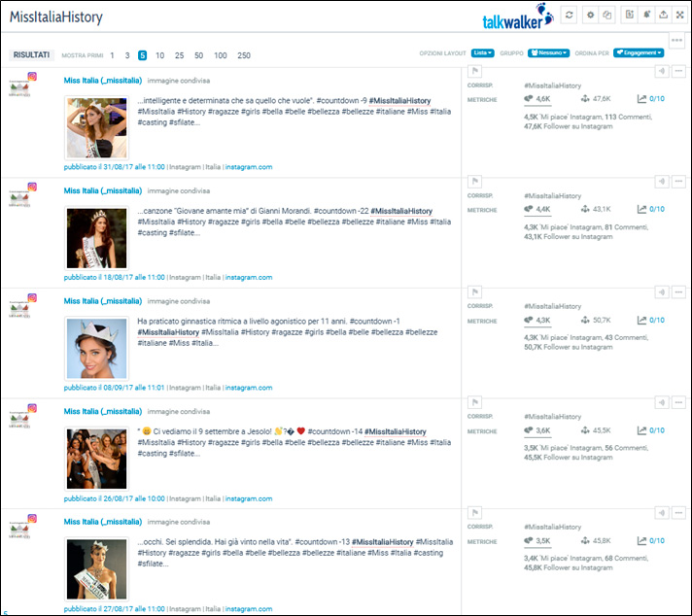Show first 10 results
692x616 pixels.
159,55
